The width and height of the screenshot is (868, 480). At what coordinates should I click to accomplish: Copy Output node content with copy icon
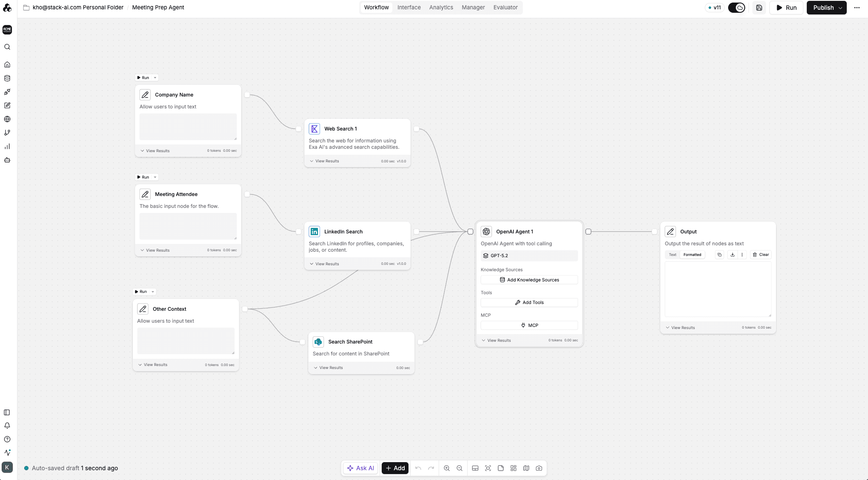tap(719, 255)
